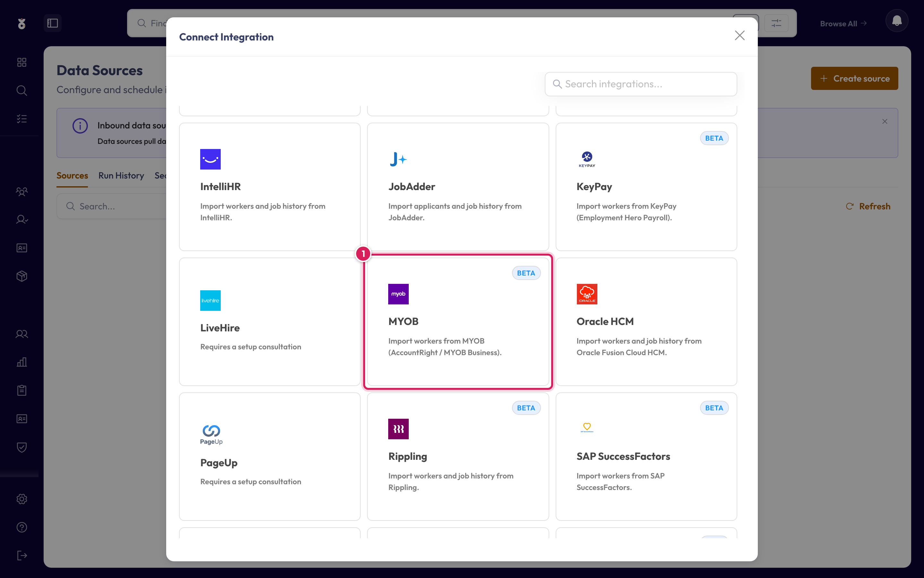Click 'Requires a setup consultation' under LiveHire
Screen dimensions: 924x578
point(251,347)
